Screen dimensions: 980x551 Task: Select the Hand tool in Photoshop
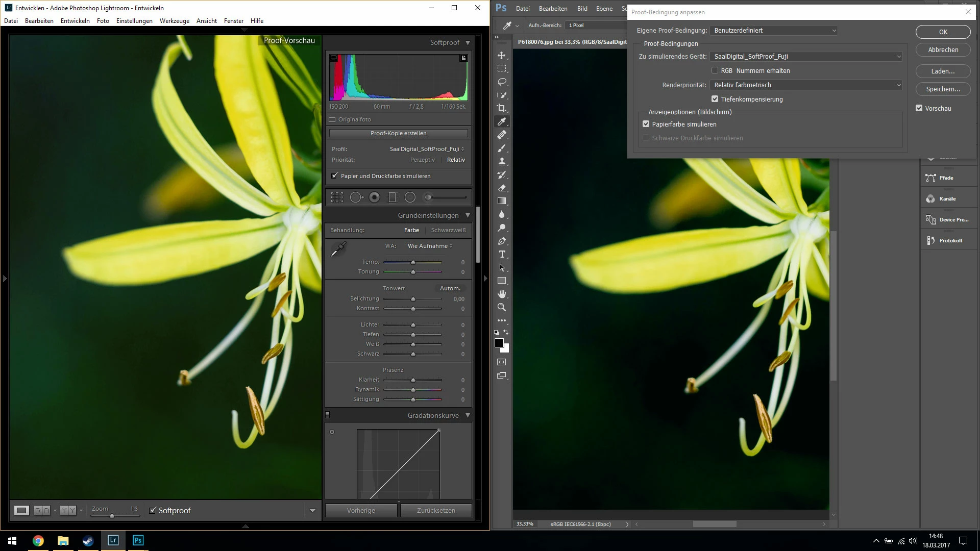coord(502,294)
